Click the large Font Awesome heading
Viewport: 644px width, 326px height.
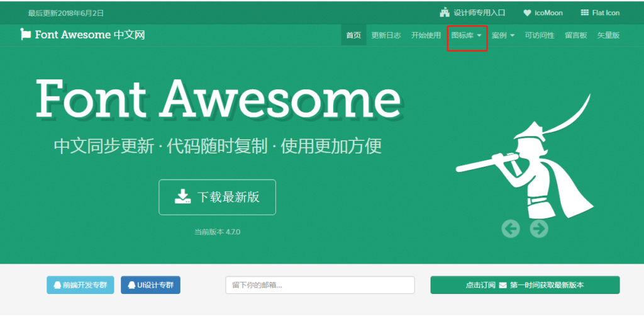pyautogui.click(x=218, y=98)
